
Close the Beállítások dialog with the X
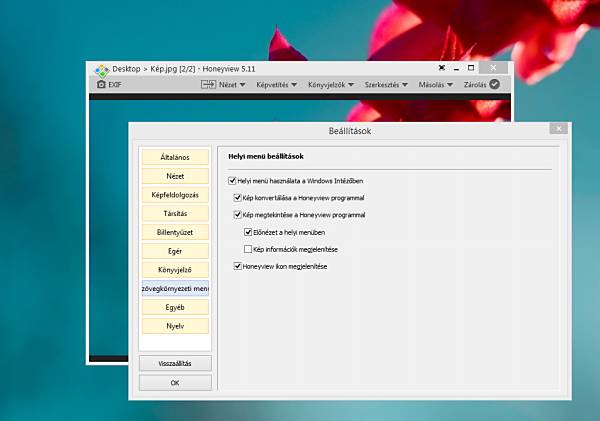559,129
